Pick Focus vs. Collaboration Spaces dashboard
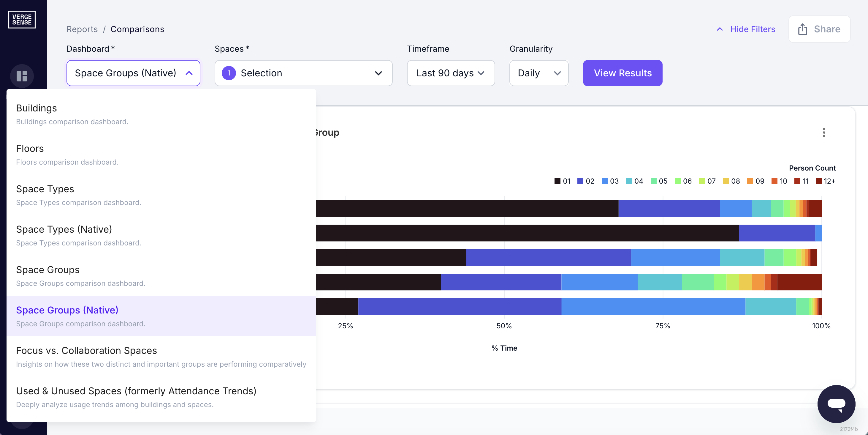868x435 pixels. click(161, 357)
